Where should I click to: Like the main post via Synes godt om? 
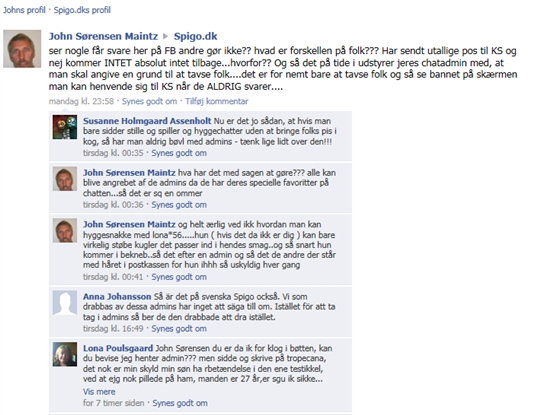pos(149,101)
